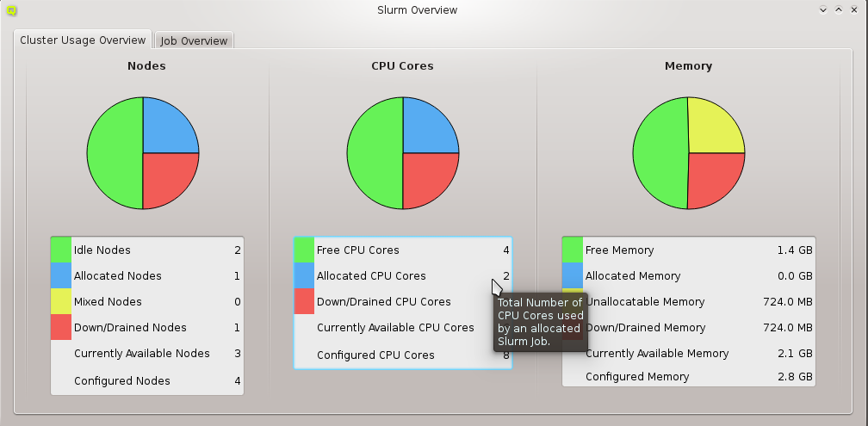Click the green slice of Memory pie chart
868x426 pixels.
(660, 153)
